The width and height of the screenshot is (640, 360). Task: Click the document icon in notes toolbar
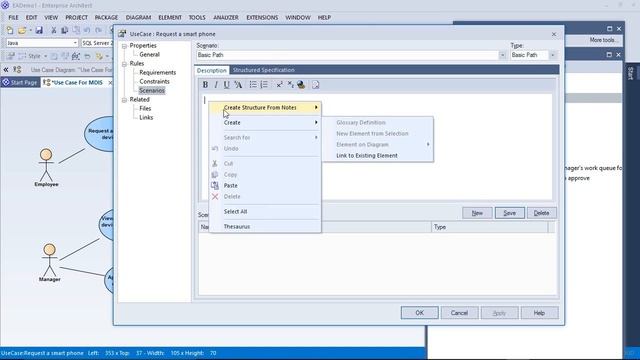316,84
